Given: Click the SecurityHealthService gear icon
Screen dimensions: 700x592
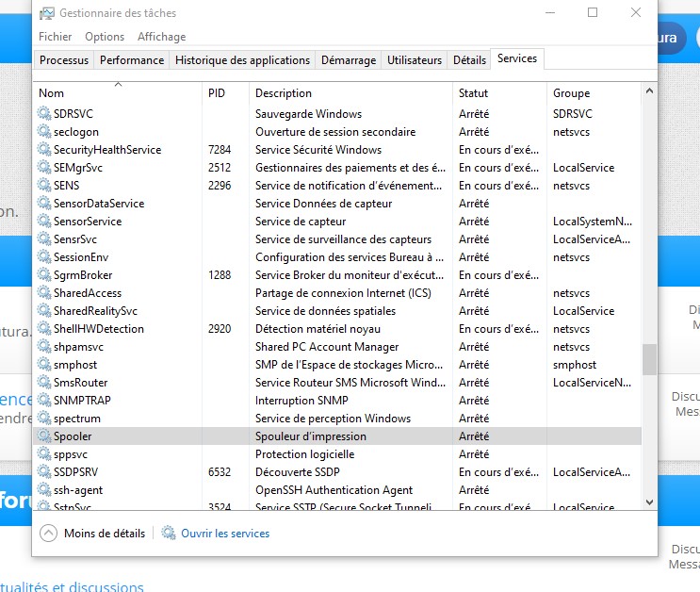Looking at the screenshot, I should pos(44,150).
